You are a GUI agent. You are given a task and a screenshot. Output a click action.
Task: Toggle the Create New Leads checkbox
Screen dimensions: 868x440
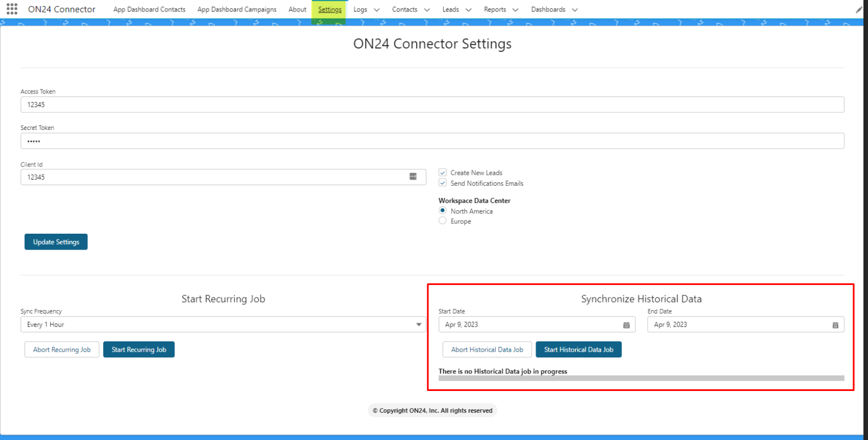tap(443, 173)
